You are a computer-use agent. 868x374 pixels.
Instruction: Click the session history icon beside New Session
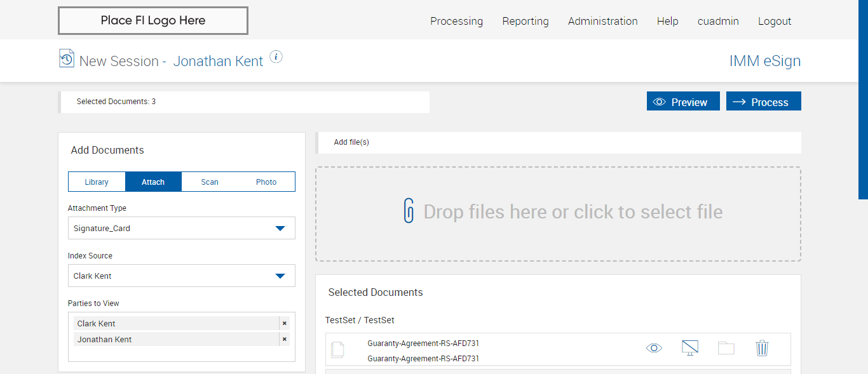pyautogui.click(x=67, y=58)
